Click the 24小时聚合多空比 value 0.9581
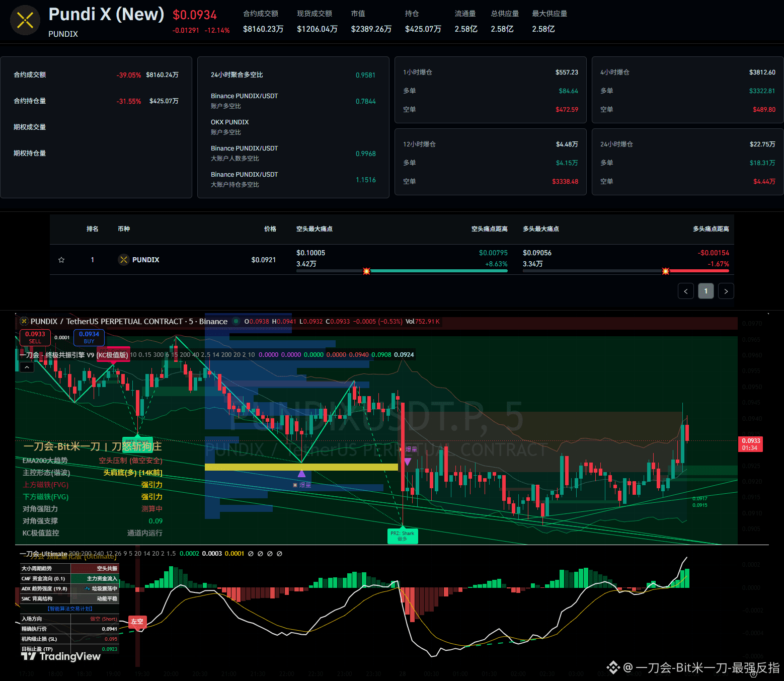This screenshot has width=784, height=681. click(x=366, y=75)
